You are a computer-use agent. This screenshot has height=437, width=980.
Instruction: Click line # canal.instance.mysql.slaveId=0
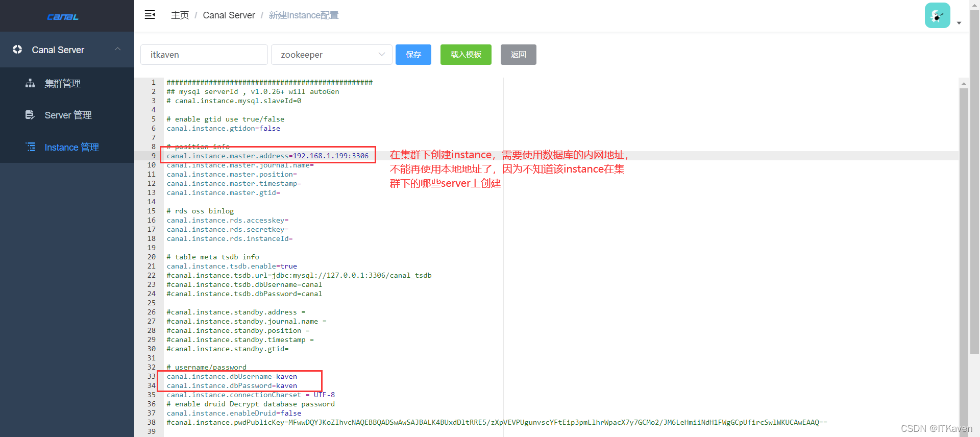[234, 101]
